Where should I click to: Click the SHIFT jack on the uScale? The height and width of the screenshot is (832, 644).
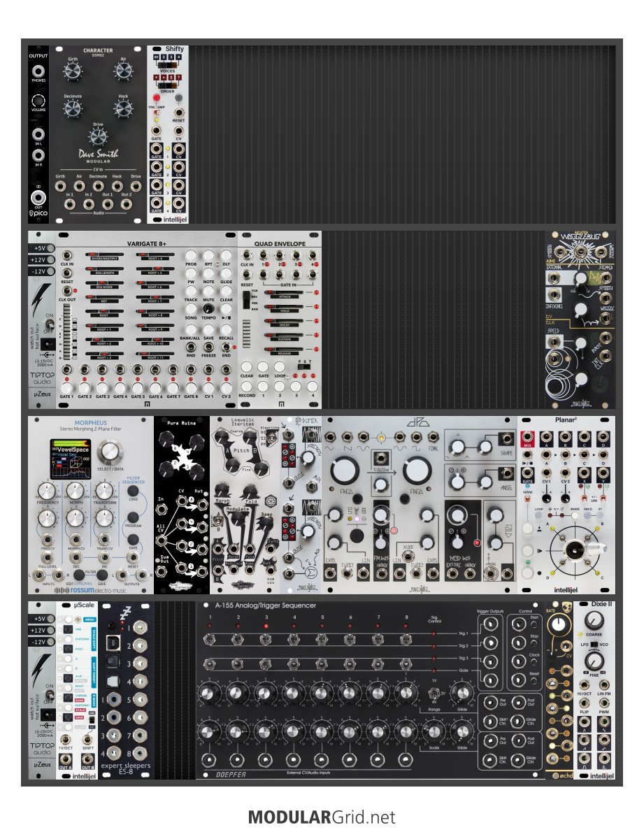[x=88, y=740]
